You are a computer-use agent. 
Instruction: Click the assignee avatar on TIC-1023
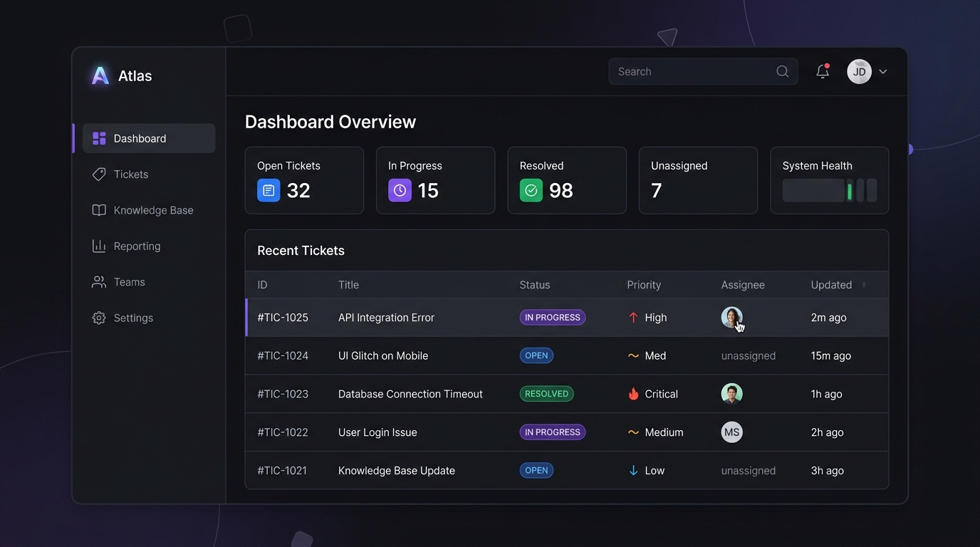[x=731, y=394]
